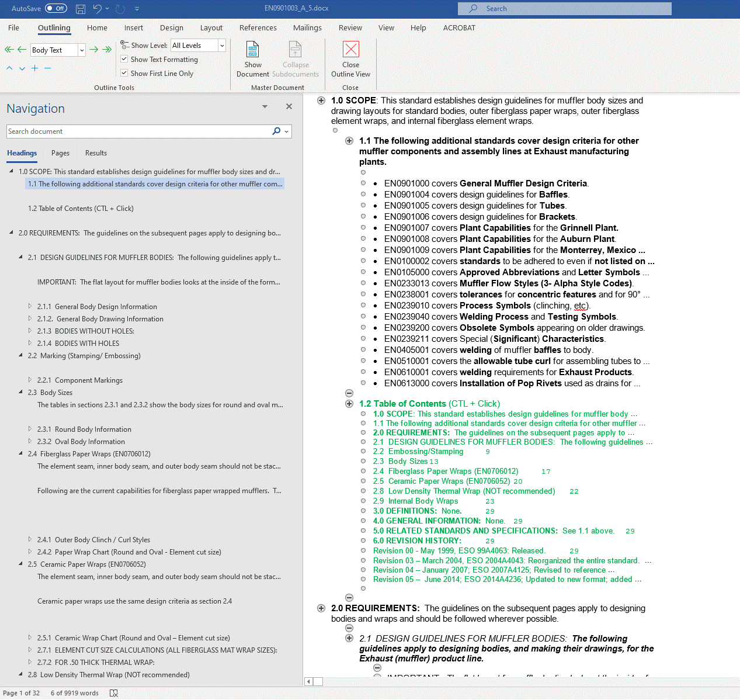The width and height of the screenshot is (740, 700).
Task: Switch to Results tab in Navigation
Action: [x=96, y=153]
